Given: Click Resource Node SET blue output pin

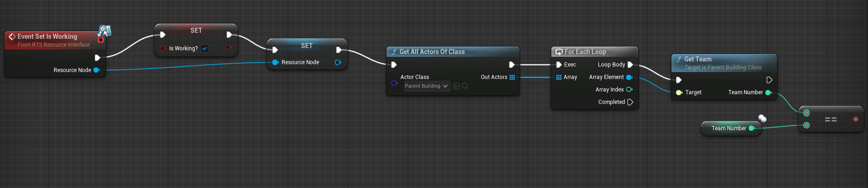Looking at the screenshot, I should coord(338,62).
